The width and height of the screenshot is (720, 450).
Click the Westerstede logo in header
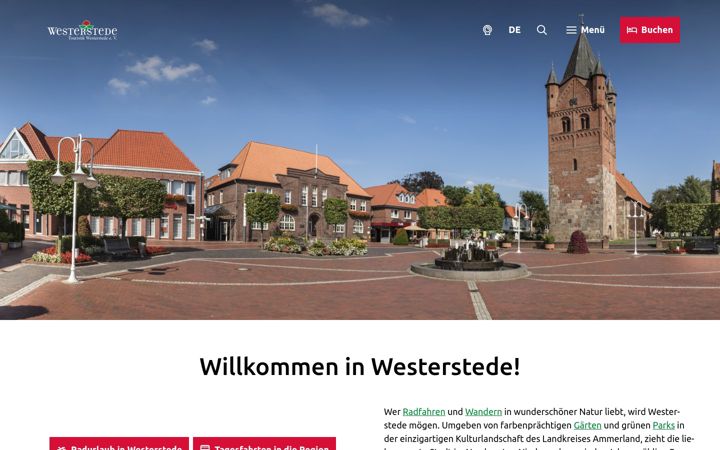pyautogui.click(x=82, y=30)
